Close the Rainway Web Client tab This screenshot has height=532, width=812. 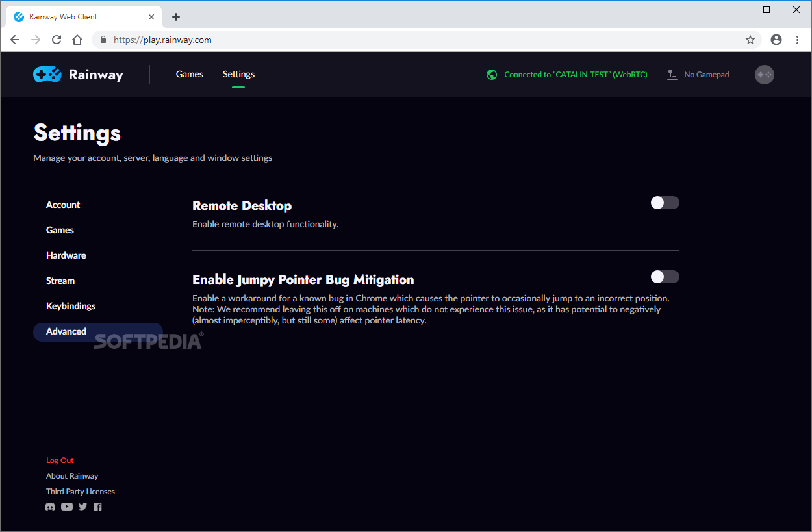pyautogui.click(x=152, y=17)
